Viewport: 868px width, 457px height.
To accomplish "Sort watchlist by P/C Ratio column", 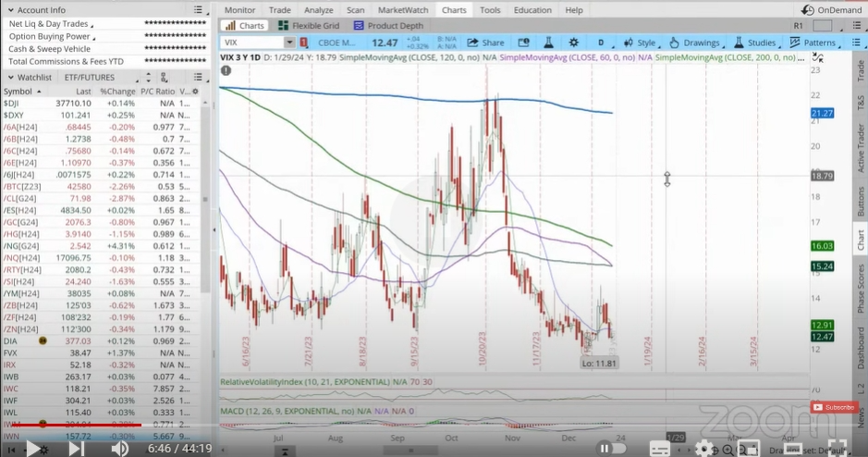I will click(x=157, y=92).
